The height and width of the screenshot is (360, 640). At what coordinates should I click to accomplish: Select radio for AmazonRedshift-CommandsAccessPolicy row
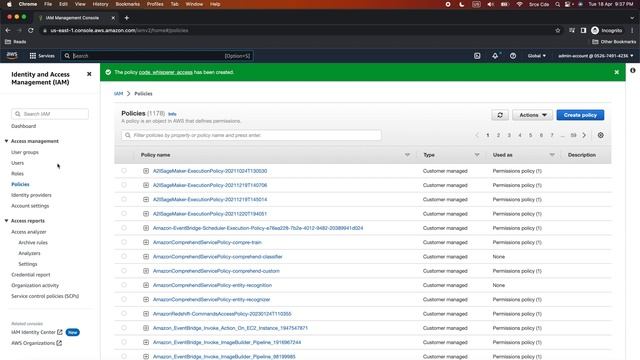[124, 313]
